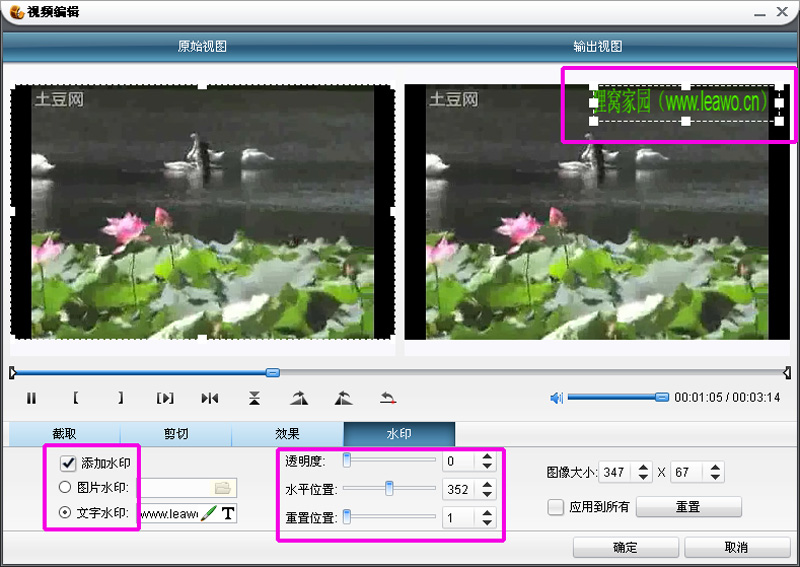Click the image width field showing 347
Image resolution: width=800 pixels, height=567 pixels.
[617, 472]
